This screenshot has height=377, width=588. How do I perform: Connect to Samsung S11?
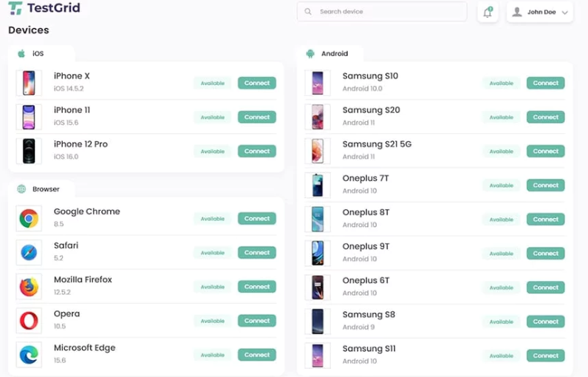tap(546, 356)
